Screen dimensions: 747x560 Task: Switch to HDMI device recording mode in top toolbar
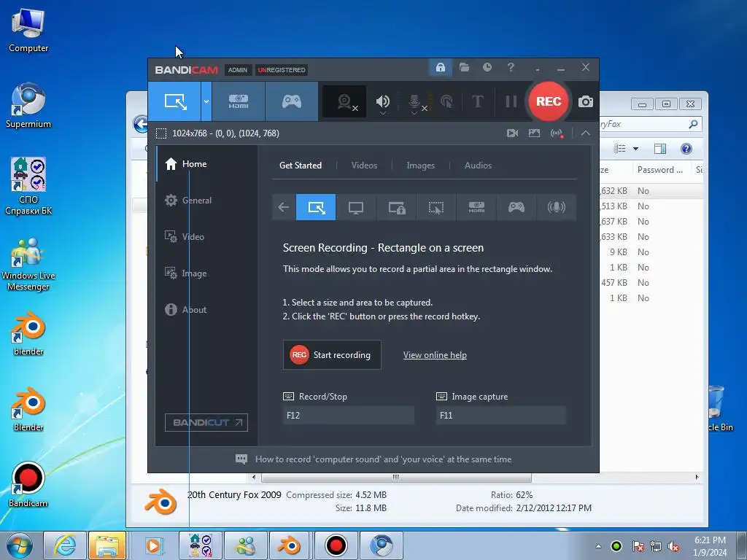click(x=239, y=101)
